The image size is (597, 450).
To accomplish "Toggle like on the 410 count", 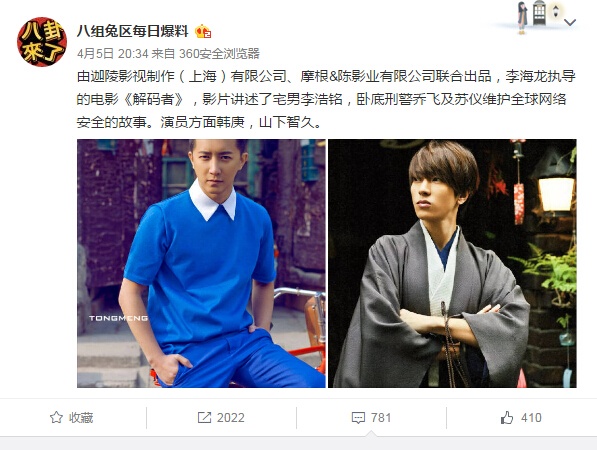I will pyautogui.click(x=531, y=418).
